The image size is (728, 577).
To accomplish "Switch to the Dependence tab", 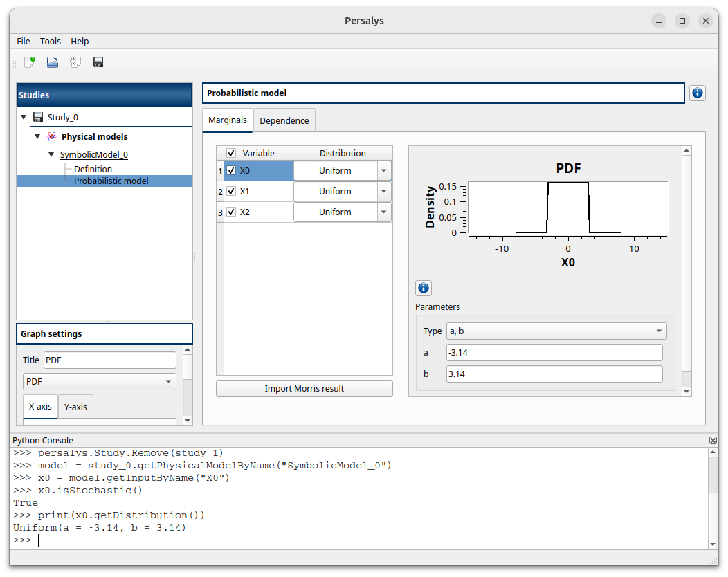I will tap(284, 120).
